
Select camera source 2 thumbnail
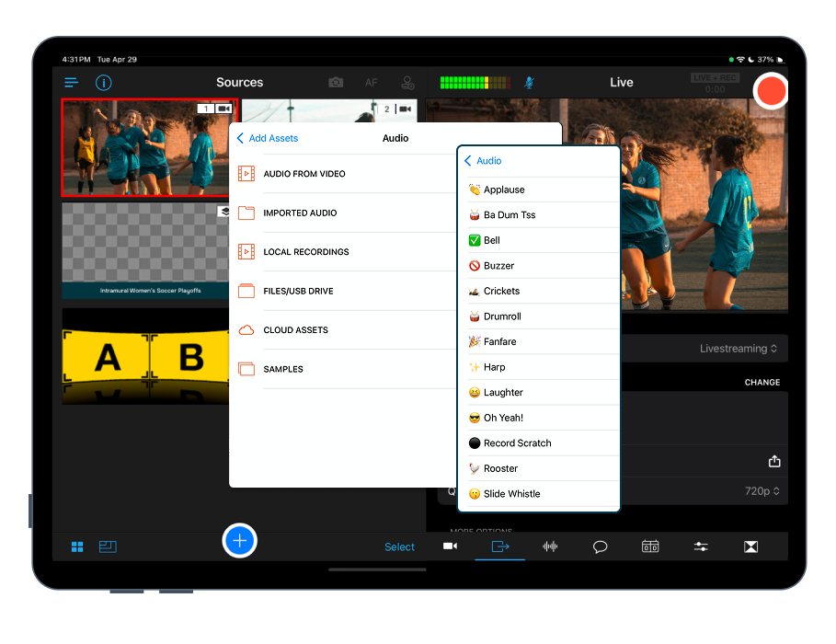(329, 110)
